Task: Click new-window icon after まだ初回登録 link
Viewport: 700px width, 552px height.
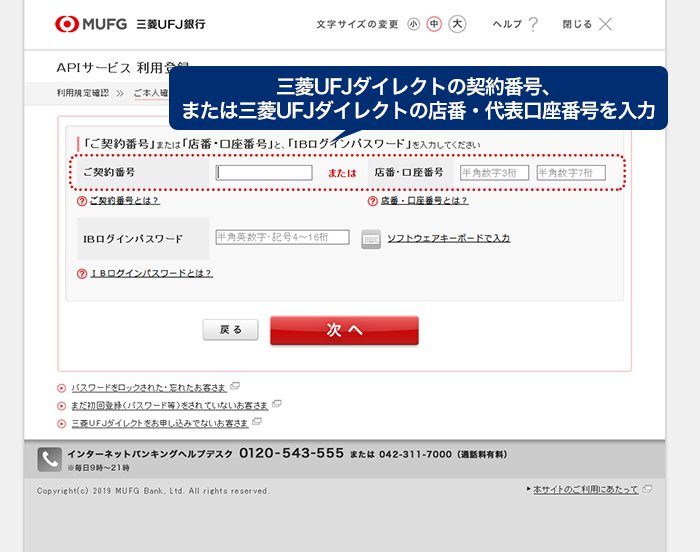Action: pyautogui.click(x=277, y=403)
